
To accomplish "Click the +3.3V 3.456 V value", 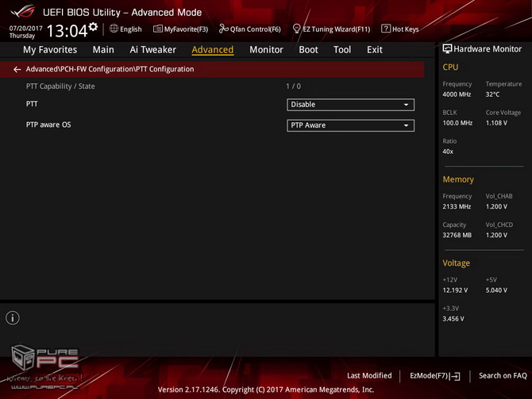I will 453,319.
